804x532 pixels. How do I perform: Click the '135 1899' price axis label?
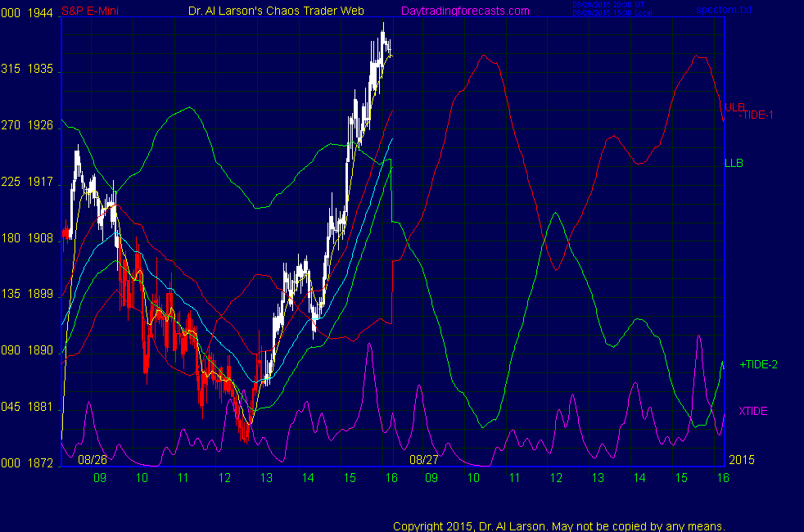27,294
